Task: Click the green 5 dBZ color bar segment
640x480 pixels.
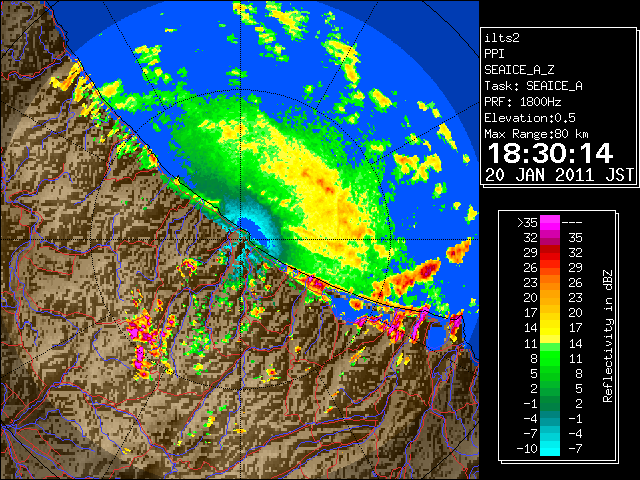Action: 550,373
